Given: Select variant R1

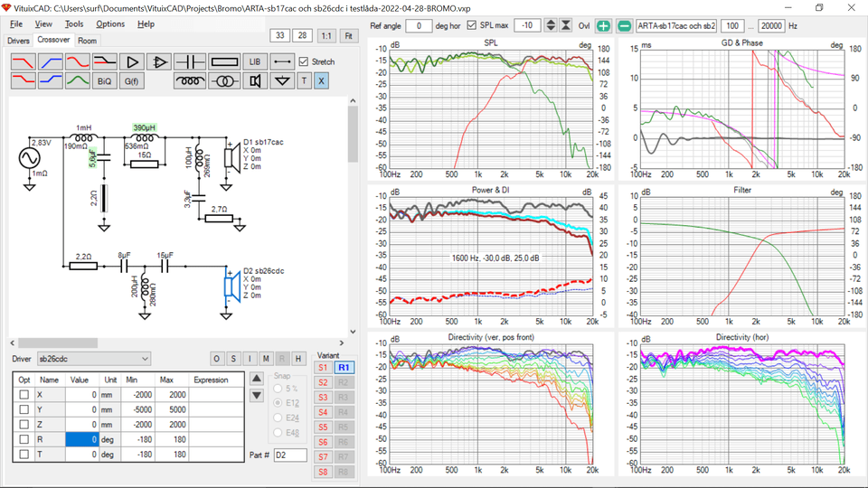Looking at the screenshot, I should (x=344, y=368).
